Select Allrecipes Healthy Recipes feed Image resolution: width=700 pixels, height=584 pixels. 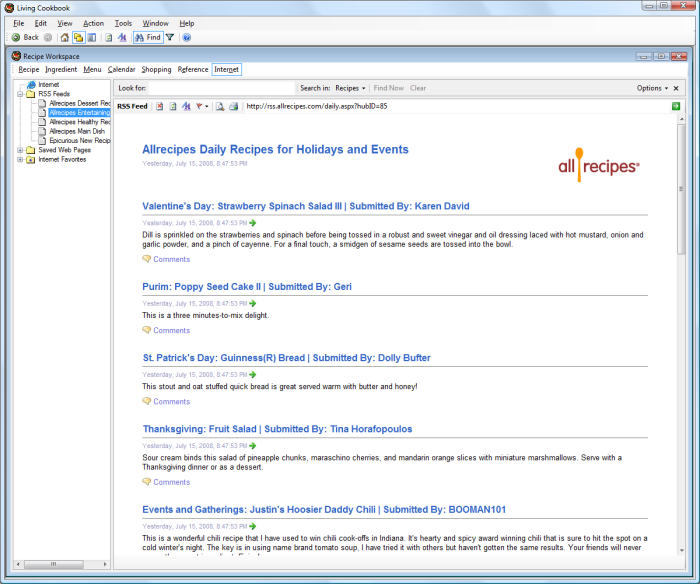[x=79, y=122]
